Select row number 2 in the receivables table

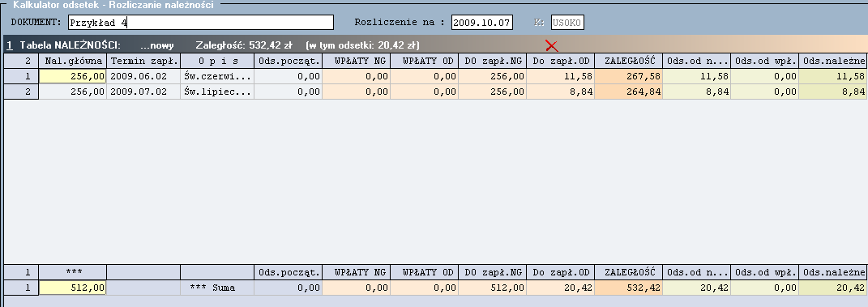(21, 92)
